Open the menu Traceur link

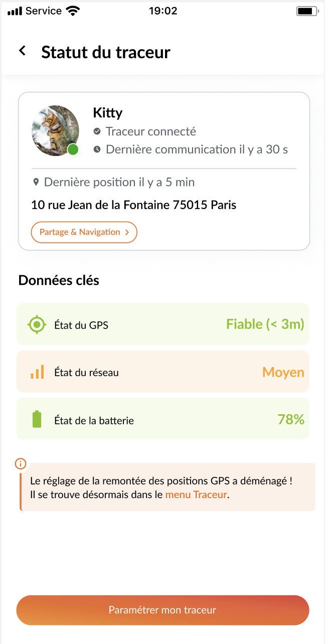(196, 495)
